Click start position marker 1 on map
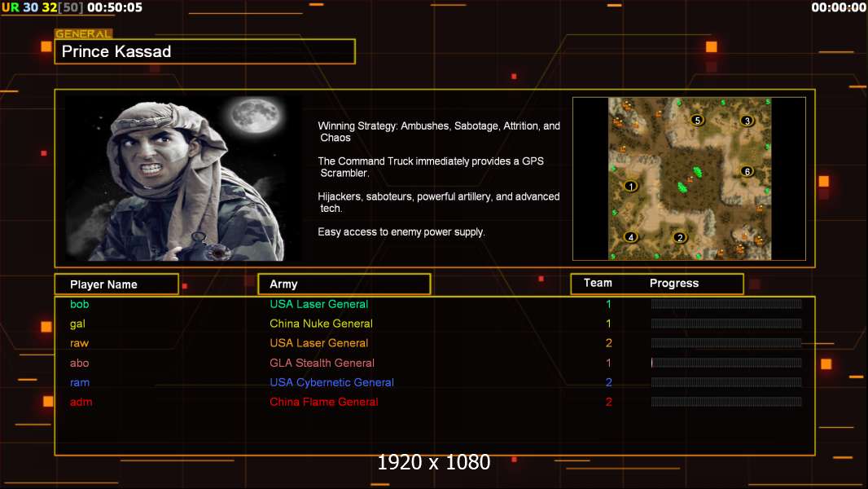868x489 pixels. (630, 186)
